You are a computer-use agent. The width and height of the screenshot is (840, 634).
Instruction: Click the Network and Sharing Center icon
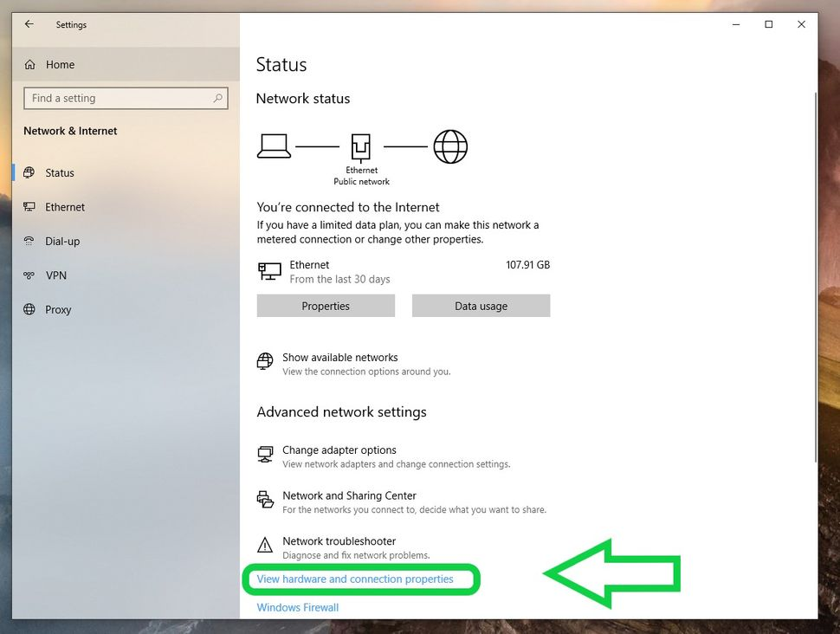coord(265,500)
